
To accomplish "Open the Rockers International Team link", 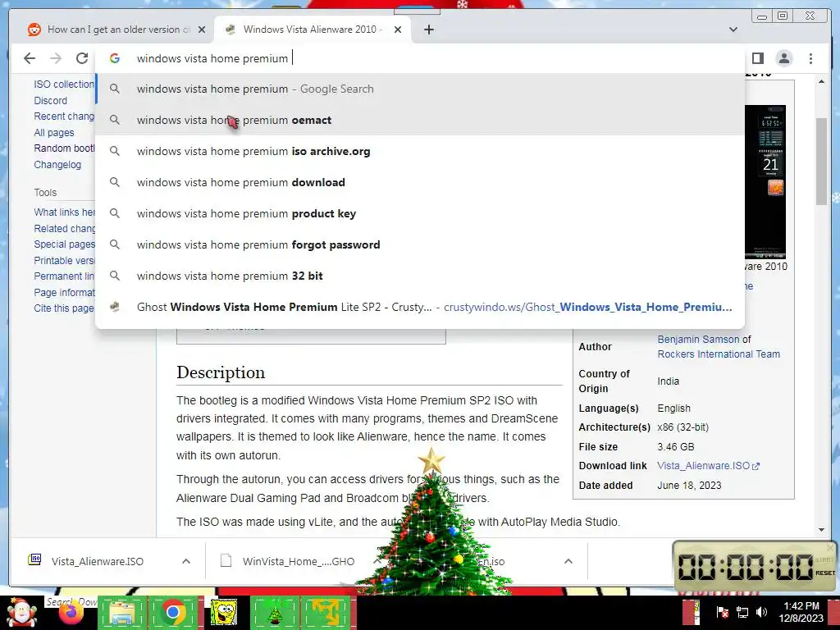I will tap(719, 354).
